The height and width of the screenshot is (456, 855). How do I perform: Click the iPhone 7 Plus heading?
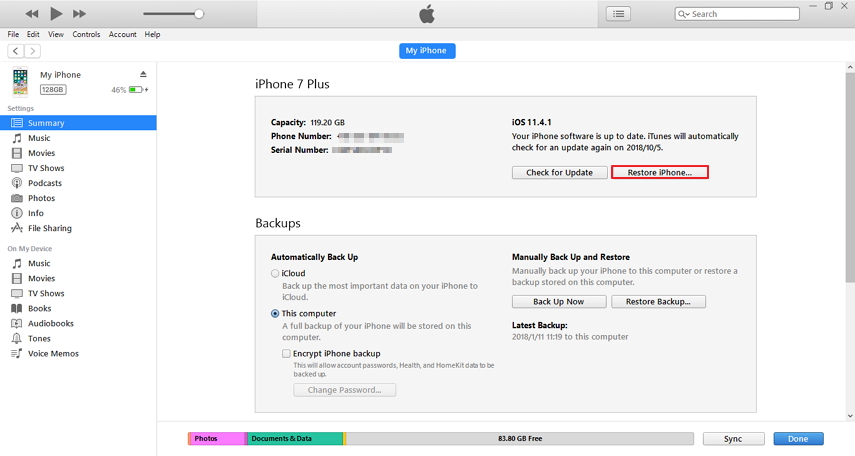pyautogui.click(x=292, y=84)
